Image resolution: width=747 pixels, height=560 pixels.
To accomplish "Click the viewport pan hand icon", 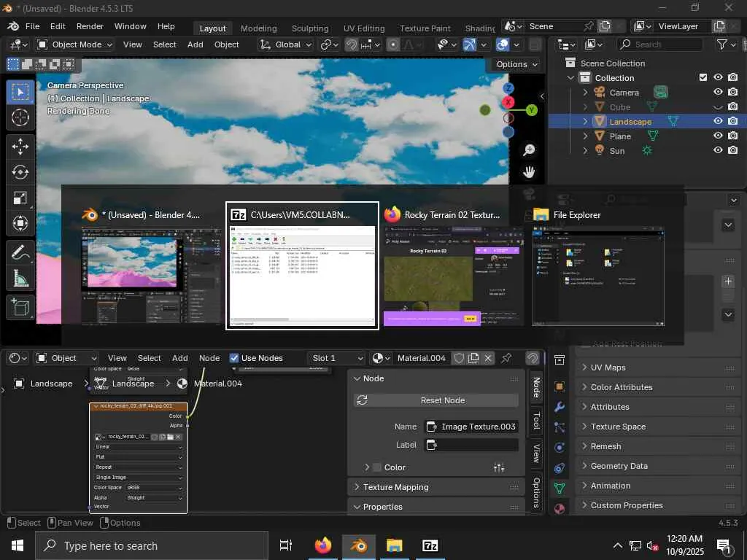I will (x=528, y=172).
